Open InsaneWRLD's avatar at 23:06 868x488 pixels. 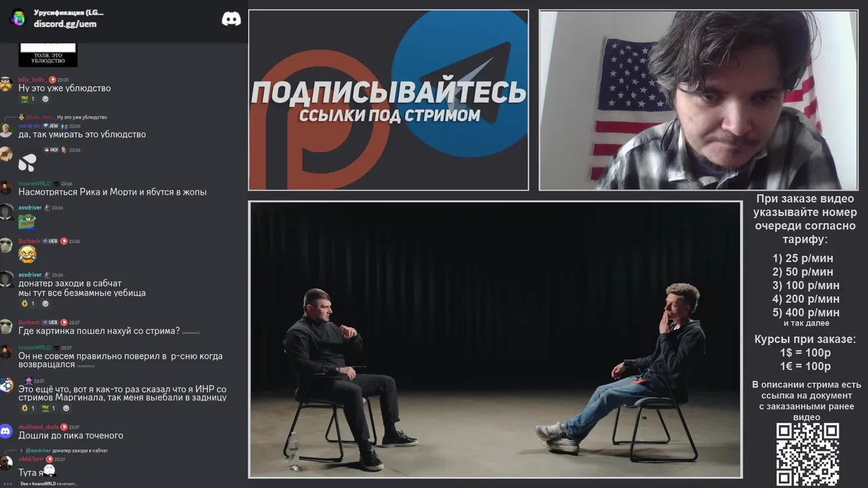click(6, 188)
